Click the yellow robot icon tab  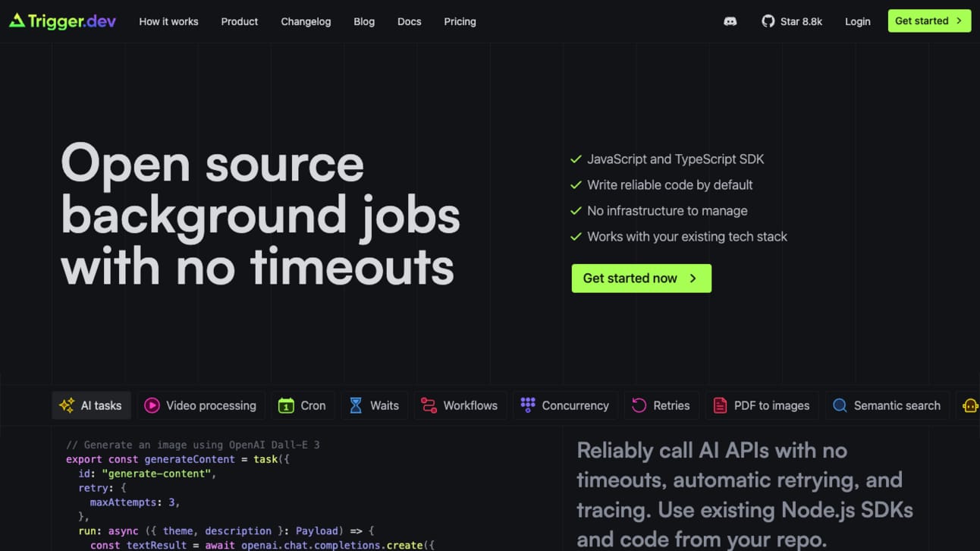[970, 405]
